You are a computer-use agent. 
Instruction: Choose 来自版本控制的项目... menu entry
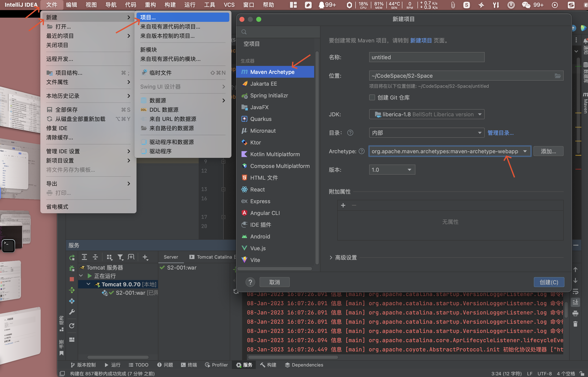coord(183,36)
